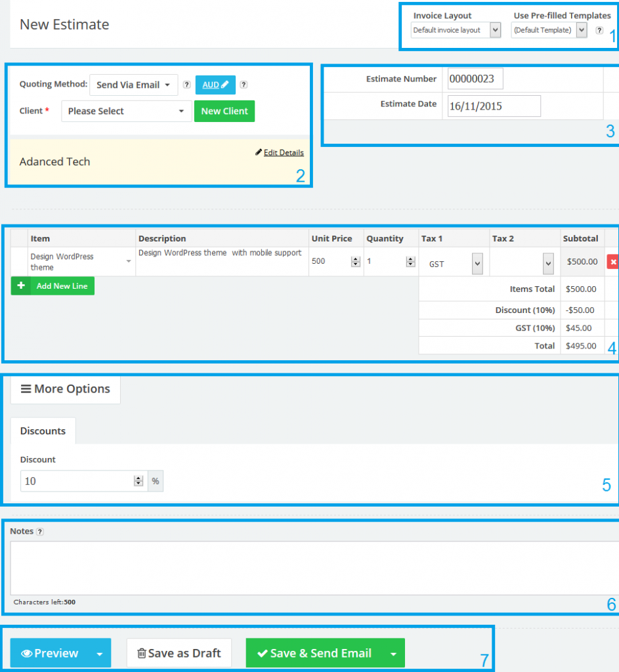The image size is (619, 672).
Task: Expand the Client Please Select dropdown
Action: coord(126,111)
